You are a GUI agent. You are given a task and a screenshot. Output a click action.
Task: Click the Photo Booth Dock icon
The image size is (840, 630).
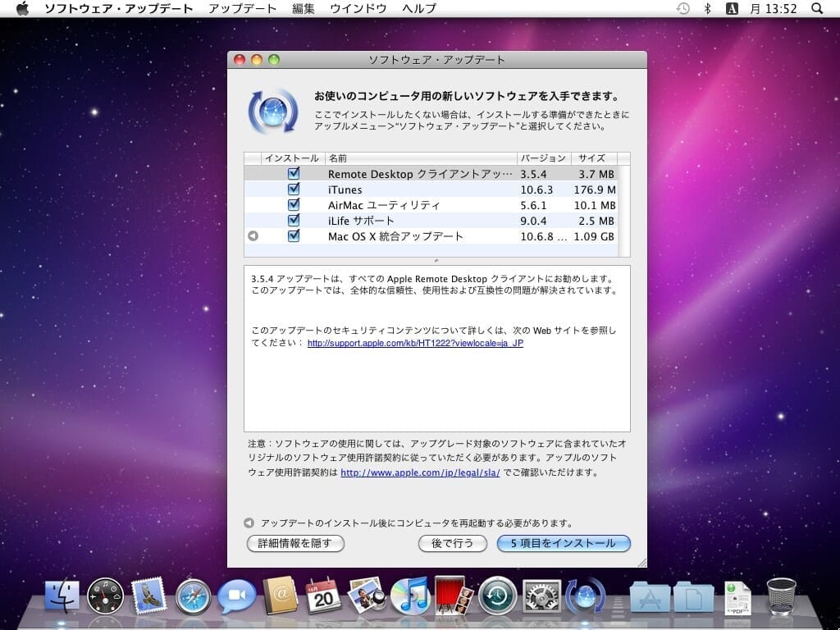[x=453, y=595]
